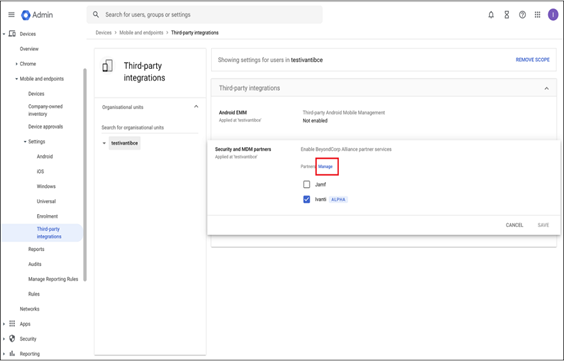
Task: Open the Google apps grid
Action: (x=537, y=15)
